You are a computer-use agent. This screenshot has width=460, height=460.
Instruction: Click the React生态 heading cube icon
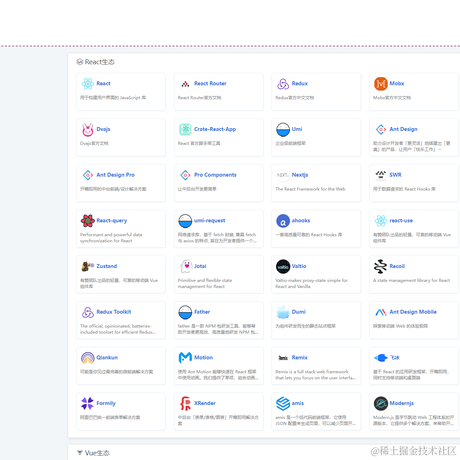click(80, 62)
